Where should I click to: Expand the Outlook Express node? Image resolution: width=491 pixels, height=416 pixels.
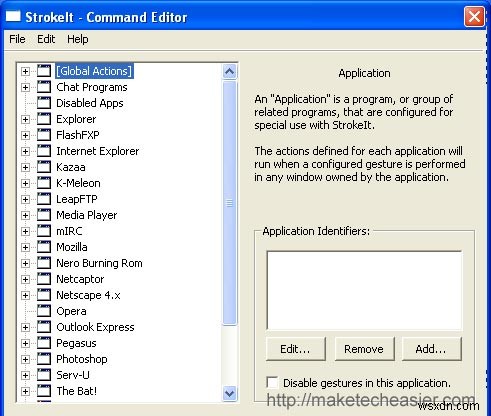[x=25, y=327]
